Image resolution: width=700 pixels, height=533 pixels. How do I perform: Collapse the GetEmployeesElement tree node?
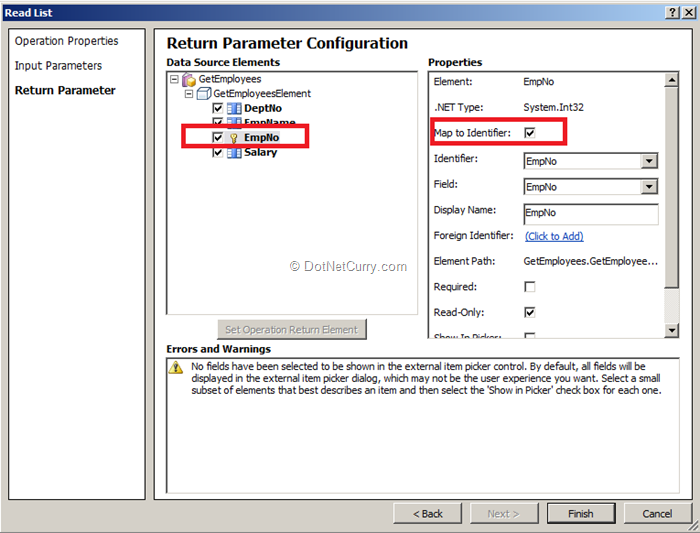tap(189, 94)
